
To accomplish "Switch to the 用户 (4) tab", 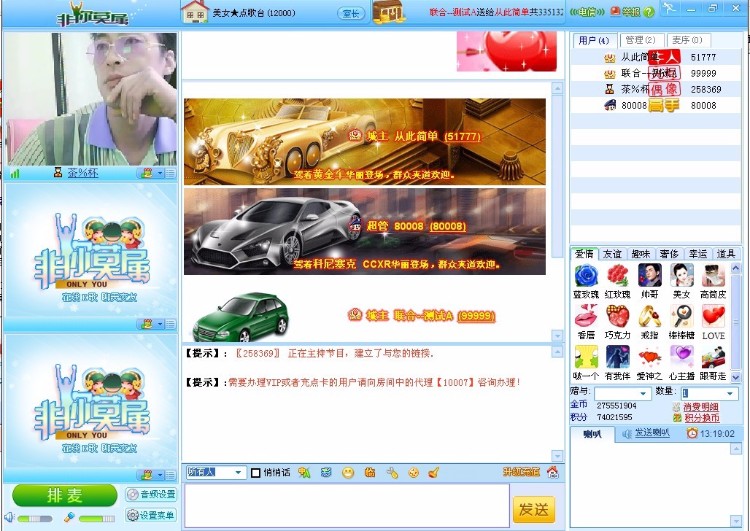I will point(594,40).
